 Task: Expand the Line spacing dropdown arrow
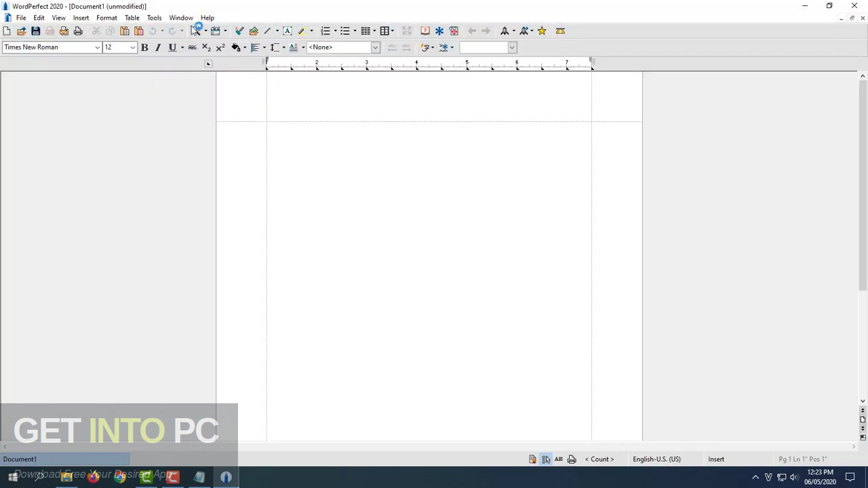tap(283, 47)
